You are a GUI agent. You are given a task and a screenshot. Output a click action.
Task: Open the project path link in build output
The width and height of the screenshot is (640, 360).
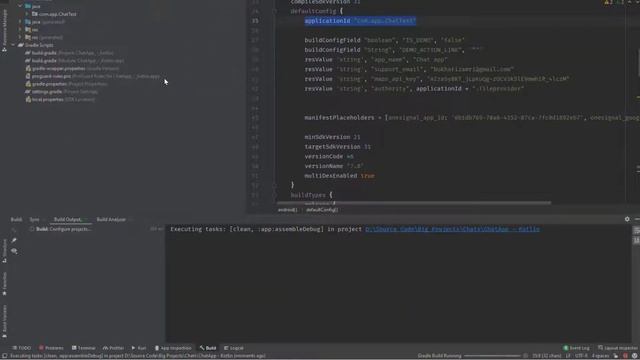(x=452, y=229)
